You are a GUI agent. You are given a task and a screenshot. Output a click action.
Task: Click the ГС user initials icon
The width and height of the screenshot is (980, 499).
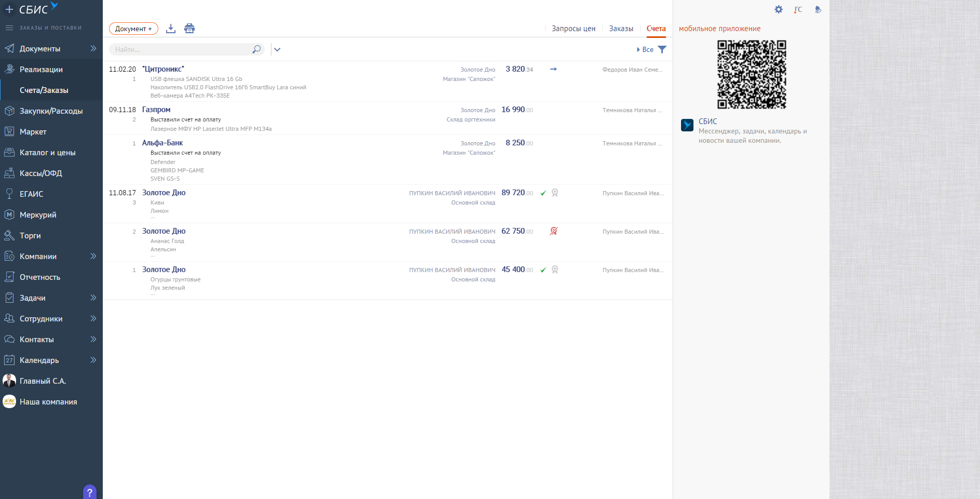[x=798, y=9]
